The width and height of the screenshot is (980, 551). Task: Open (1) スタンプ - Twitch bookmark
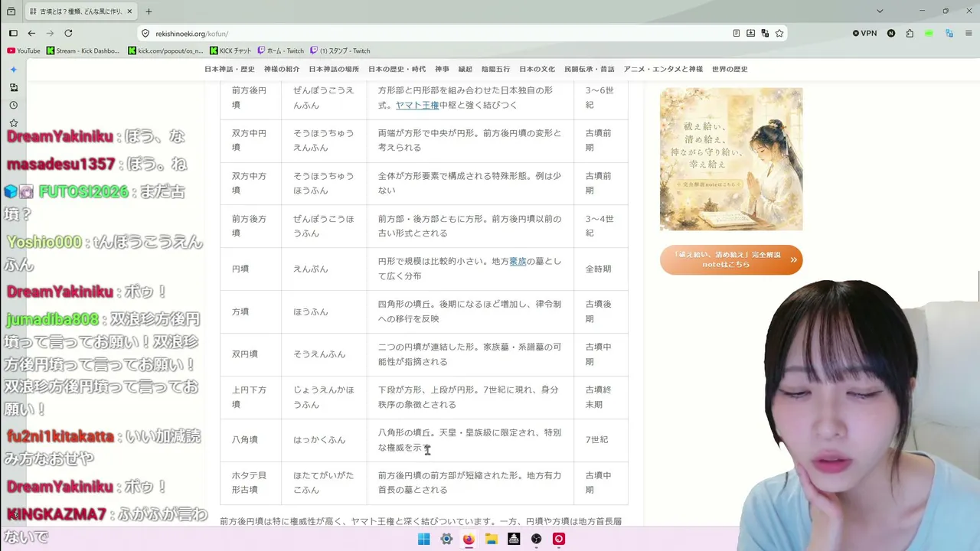340,51
